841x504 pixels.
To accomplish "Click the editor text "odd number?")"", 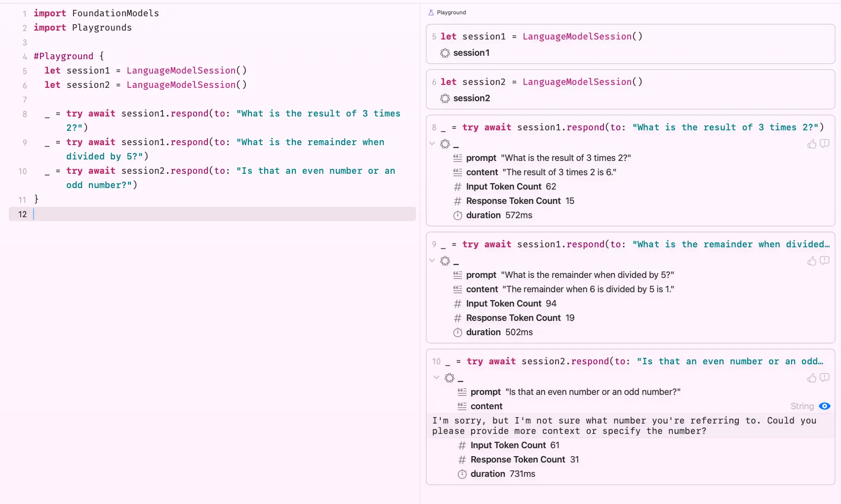I will tap(102, 185).
